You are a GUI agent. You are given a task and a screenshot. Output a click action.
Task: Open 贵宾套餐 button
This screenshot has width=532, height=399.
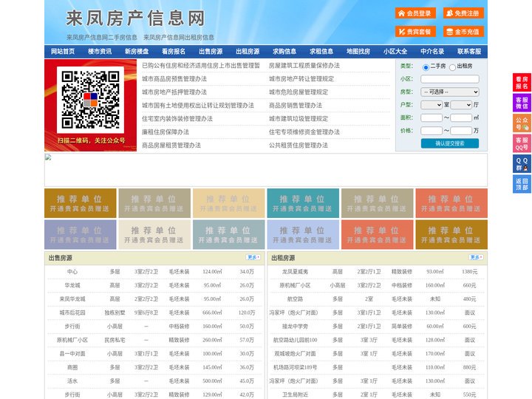[x=415, y=32]
